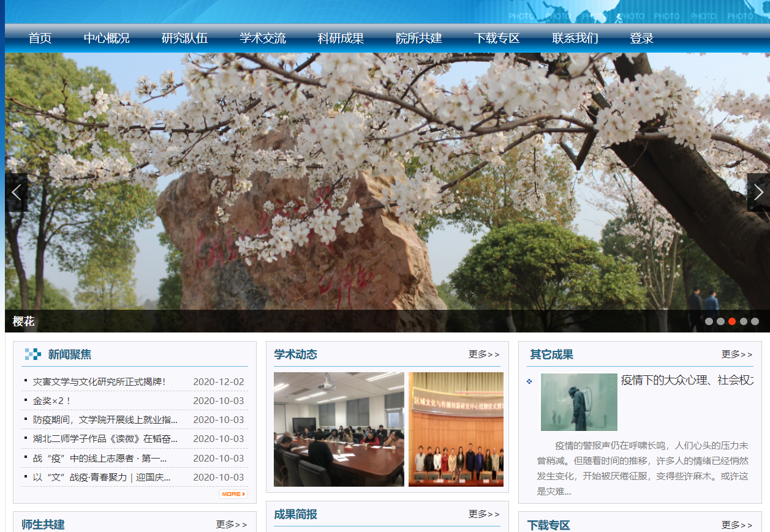Select the last carousel indicator dot
Viewport: 770px width, 532px height.
[x=755, y=321]
